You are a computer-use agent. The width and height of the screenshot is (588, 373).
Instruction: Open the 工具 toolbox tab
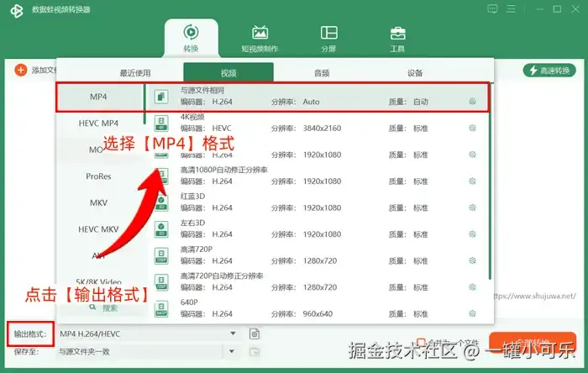(397, 39)
